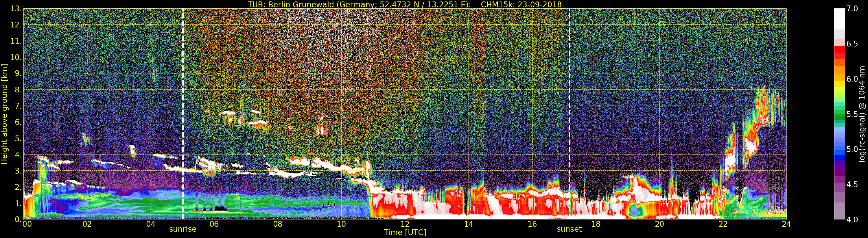Click the "8." tick on the height axis
Viewport: 868px width, 238px height.
point(18,90)
